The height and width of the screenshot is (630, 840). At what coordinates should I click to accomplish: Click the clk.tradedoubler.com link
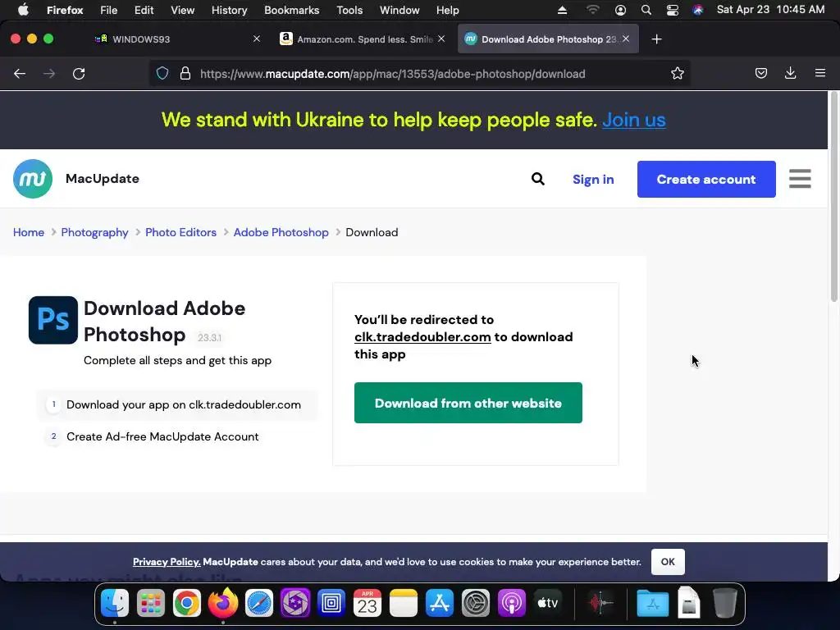coord(422,337)
